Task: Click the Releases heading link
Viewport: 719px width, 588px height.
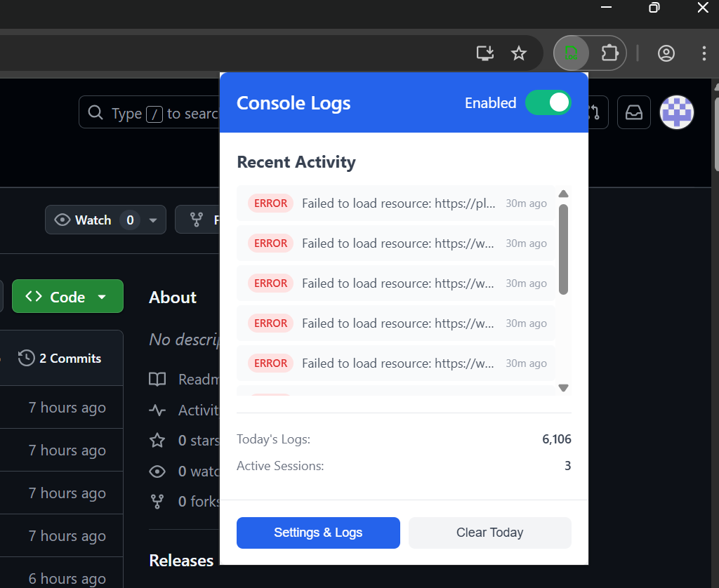Action: point(181,561)
